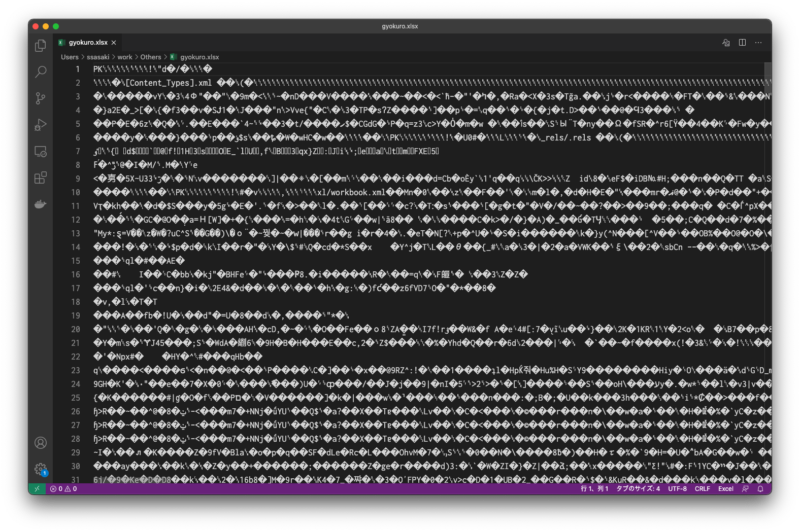Select the gyokuro.xlsx editor tab

click(x=87, y=42)
